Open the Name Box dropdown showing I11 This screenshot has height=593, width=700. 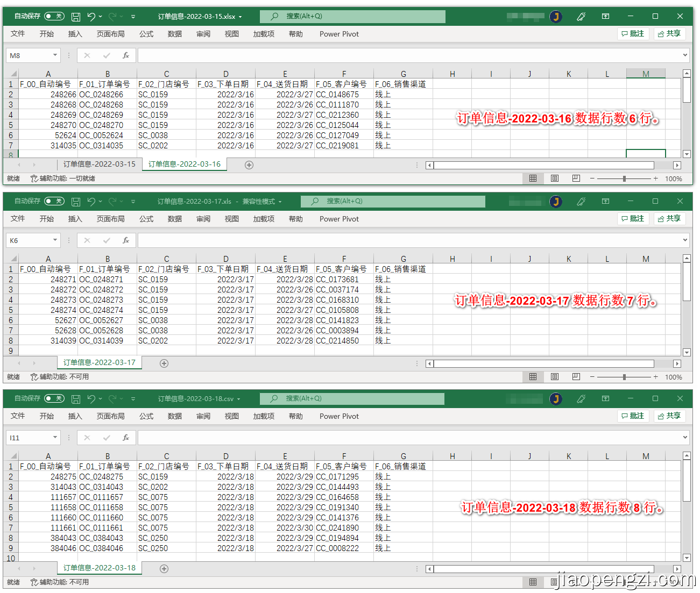(x=55, y=438)
